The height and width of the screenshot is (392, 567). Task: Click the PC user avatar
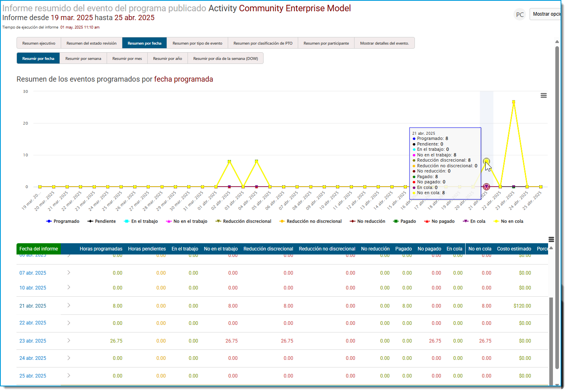(520, 14)
